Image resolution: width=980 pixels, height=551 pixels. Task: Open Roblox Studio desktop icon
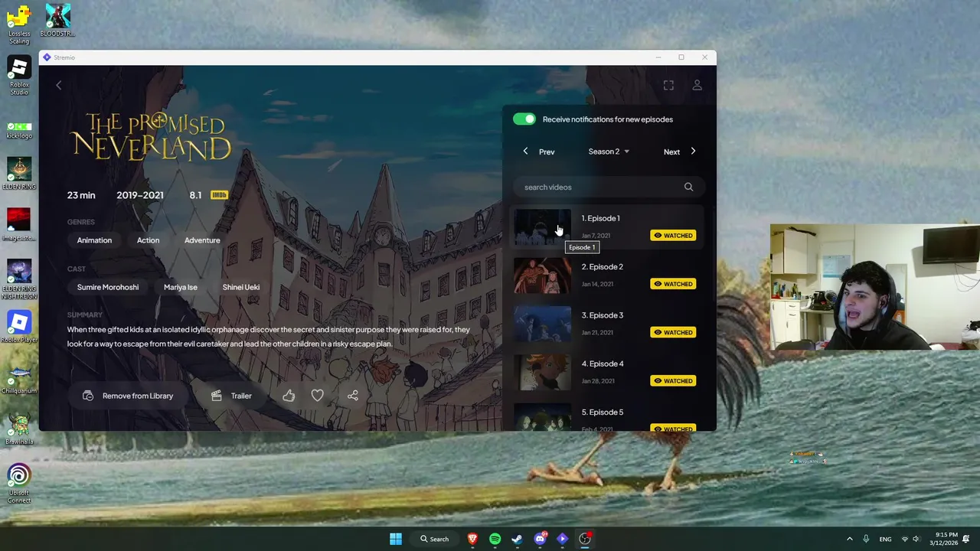[19, 77]
